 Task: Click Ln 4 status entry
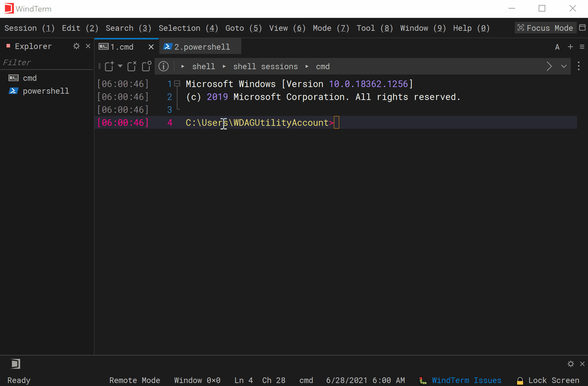pyautogui.click(x=244, y=380)
